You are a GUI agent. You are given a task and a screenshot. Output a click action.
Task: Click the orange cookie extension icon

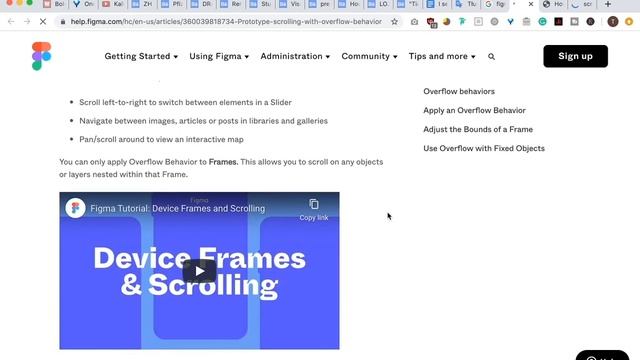(x=447, y=22)
